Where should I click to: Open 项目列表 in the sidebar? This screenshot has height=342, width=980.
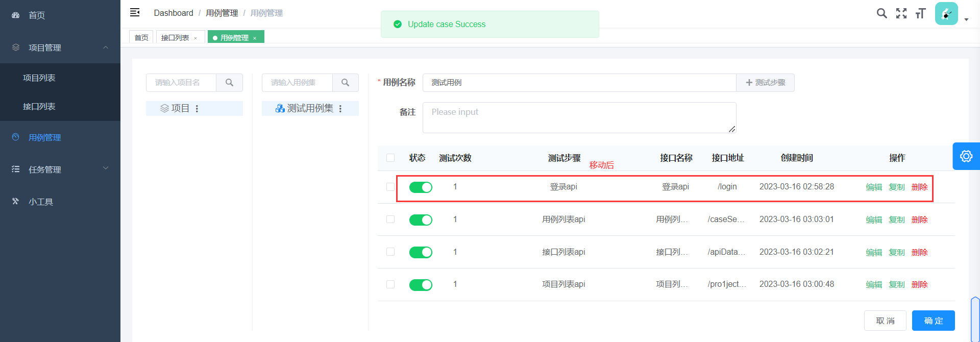coord(60,78)
